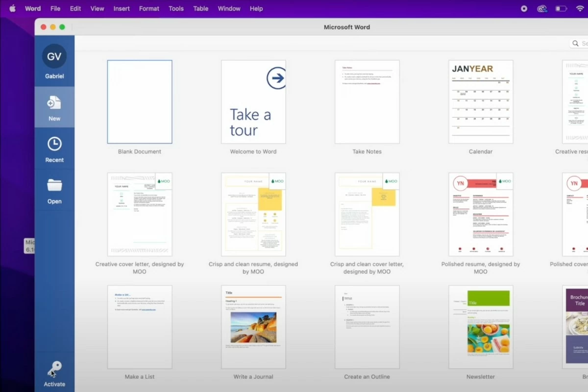588x392 pixels.
Task: Open the Wi-Fi status icon
Action: (x=580, y=8)
